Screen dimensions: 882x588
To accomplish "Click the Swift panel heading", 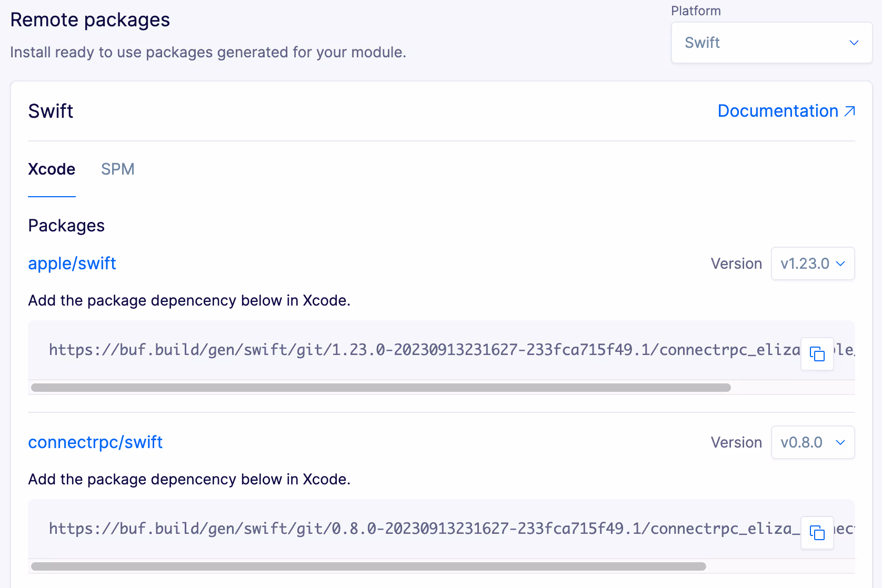I will tap(51, 111).
